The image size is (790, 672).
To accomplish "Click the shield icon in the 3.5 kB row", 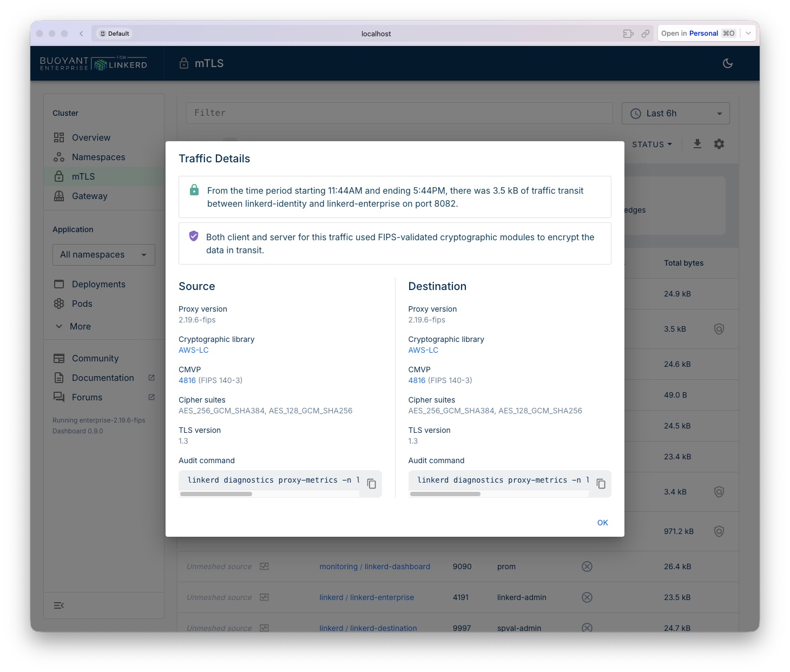I will point(719,329).
